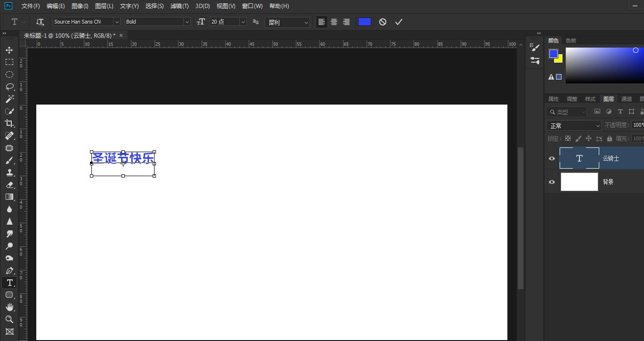Select the Move tool
Viewport: 644px width, 341px height.
tap(9, 50)
